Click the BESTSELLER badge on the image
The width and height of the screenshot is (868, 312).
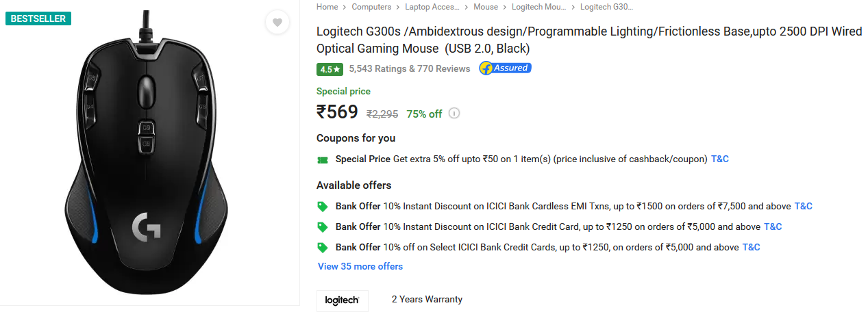tap(38, 18)
